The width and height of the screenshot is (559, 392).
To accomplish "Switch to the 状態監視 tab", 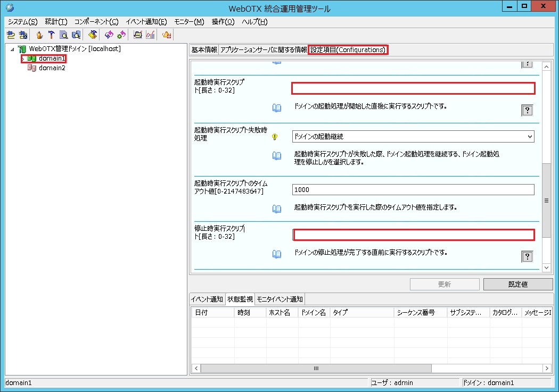I will 240,299.
